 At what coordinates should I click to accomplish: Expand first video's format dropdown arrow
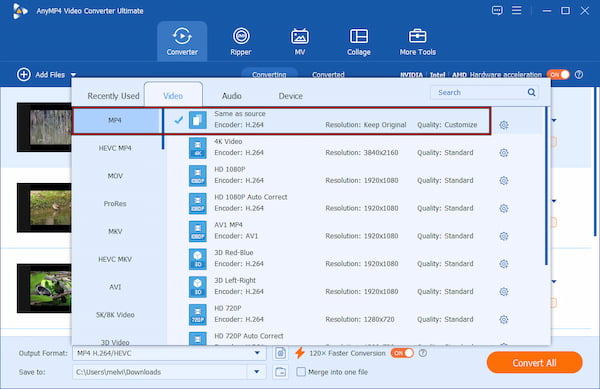point(554,120)
